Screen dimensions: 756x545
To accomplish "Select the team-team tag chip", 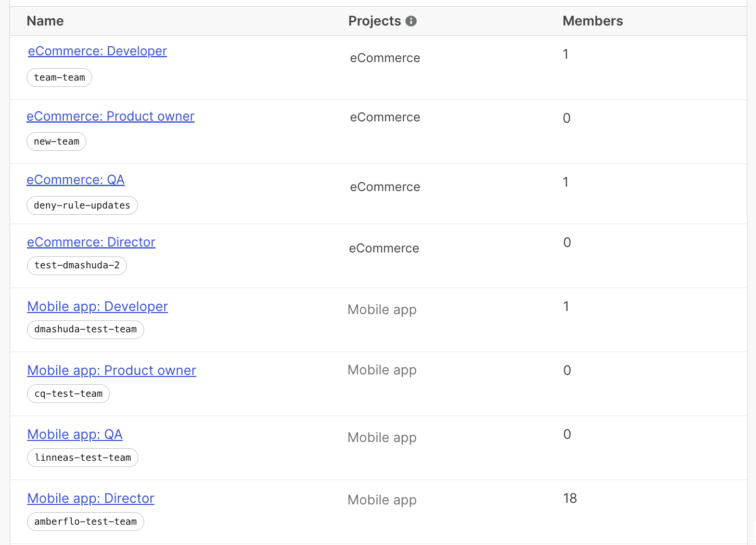I will click(x=59, y=77).
